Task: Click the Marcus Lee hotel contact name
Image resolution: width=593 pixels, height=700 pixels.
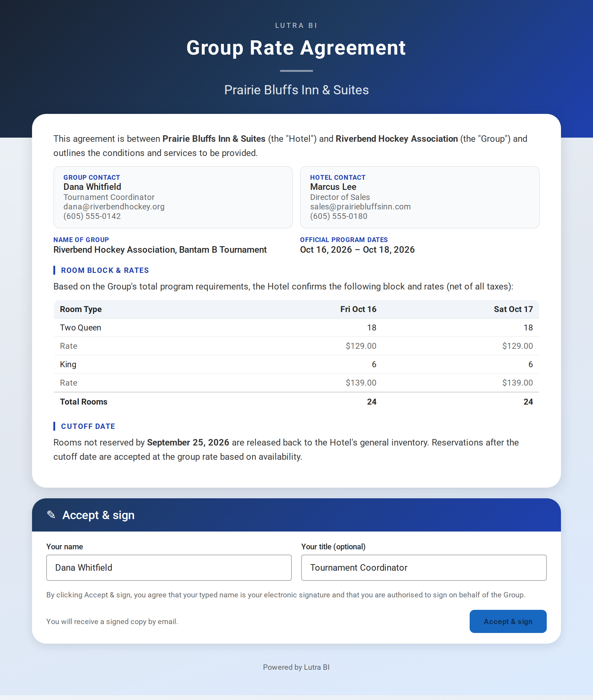Action: [x=333, y=187]
